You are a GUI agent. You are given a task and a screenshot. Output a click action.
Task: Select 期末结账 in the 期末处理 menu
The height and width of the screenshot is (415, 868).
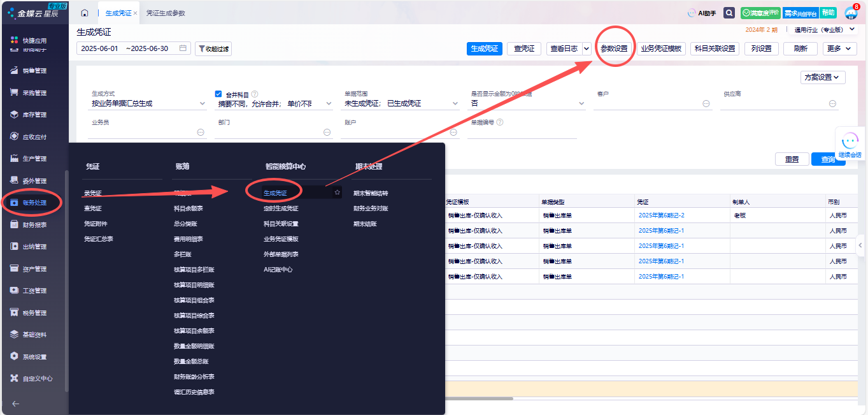pyautogui.click(x=365, y=224)
